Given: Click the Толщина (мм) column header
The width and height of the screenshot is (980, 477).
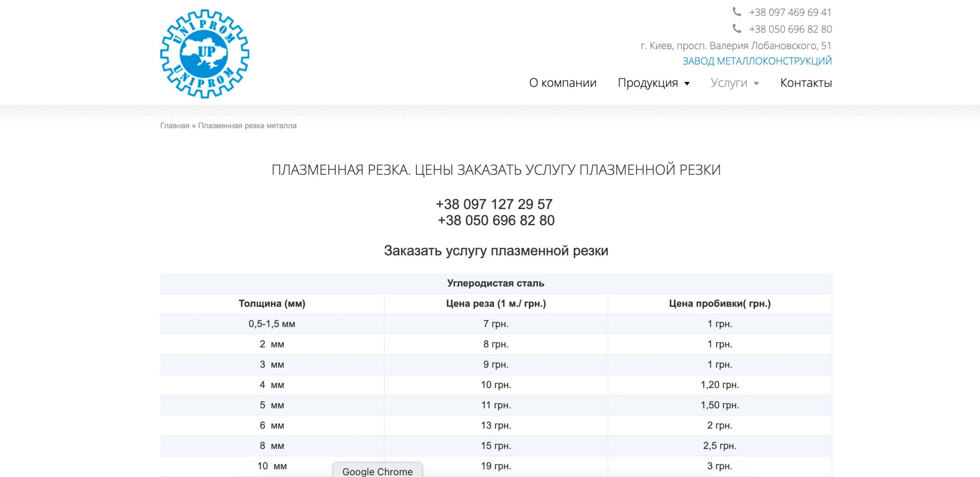Looking at the screenshot, I should click(272, 303).
